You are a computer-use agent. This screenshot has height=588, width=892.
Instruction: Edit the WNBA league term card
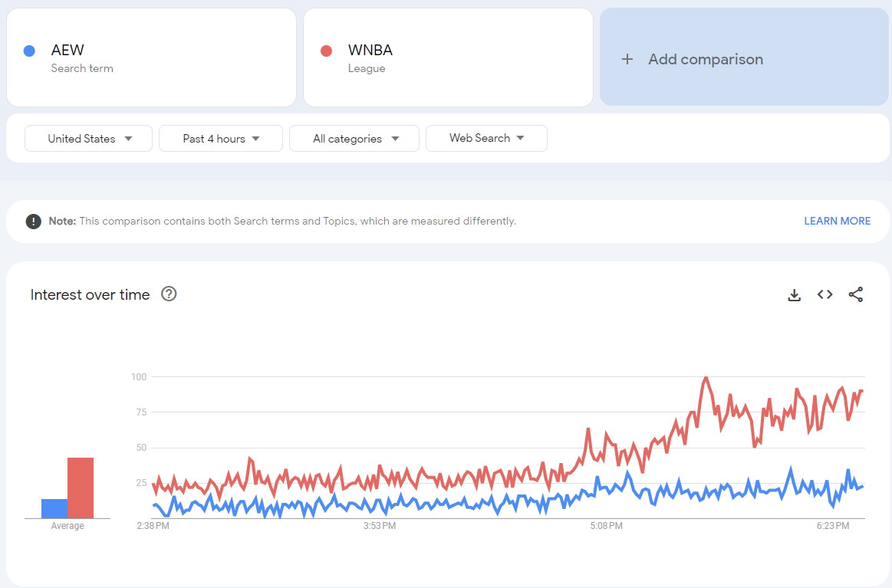[x=448, y=57]
